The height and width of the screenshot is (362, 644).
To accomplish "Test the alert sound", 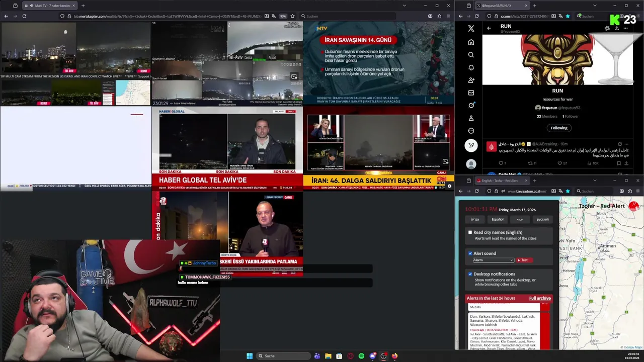I will coord(524,260).
